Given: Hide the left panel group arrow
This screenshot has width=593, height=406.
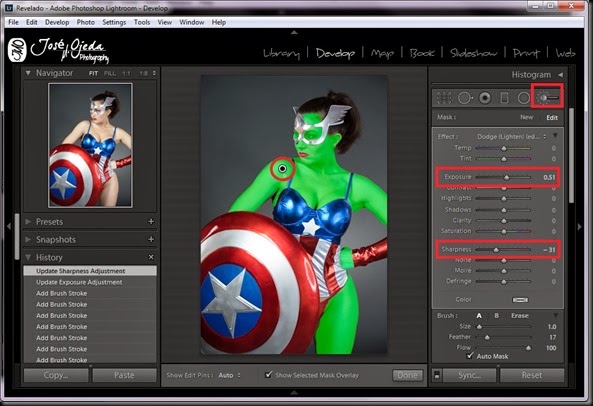Looking at the screenshot, I should point(9,226).
